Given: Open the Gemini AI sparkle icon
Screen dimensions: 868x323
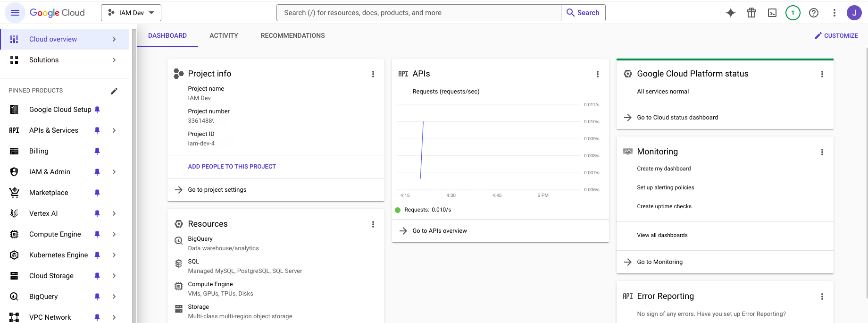Looking at the screenshot, I should tap(731, 13).
